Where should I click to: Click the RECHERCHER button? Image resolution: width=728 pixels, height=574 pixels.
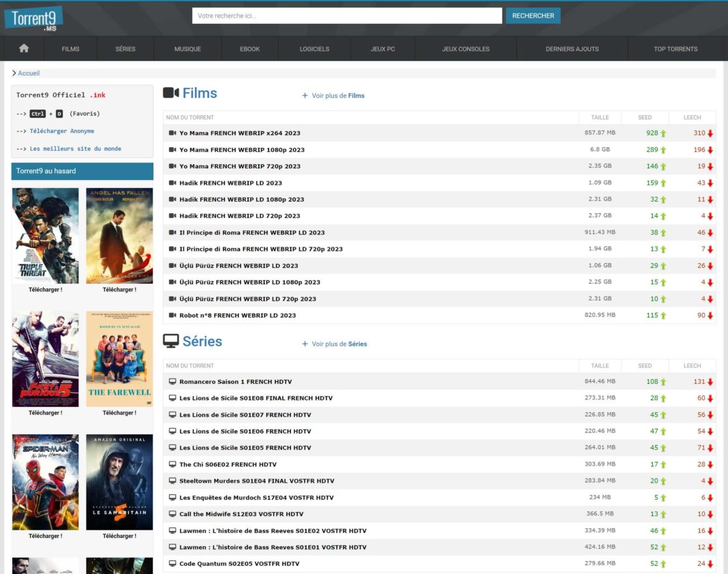(533, 16)
